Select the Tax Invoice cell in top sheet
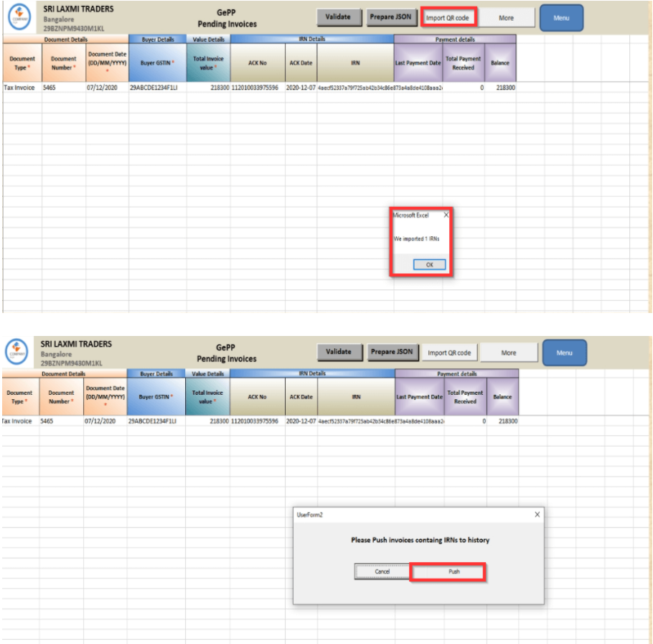653x644 pixels. [x=22, y=88]
